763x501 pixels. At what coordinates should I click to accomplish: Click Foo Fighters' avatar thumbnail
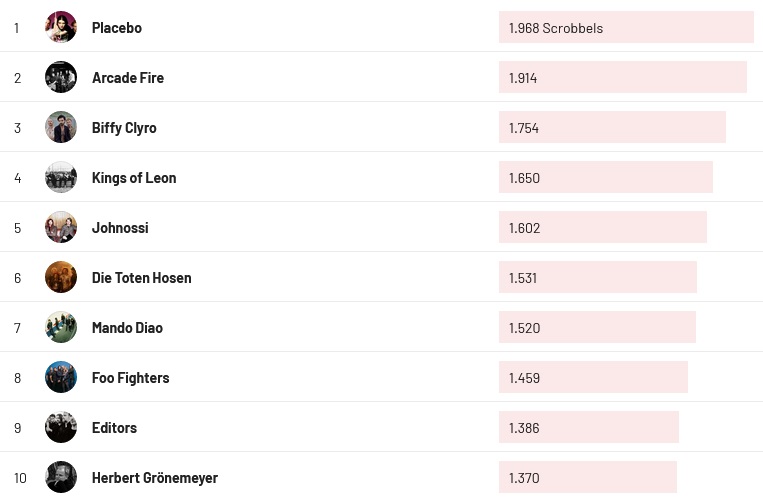tap(61, 377)
